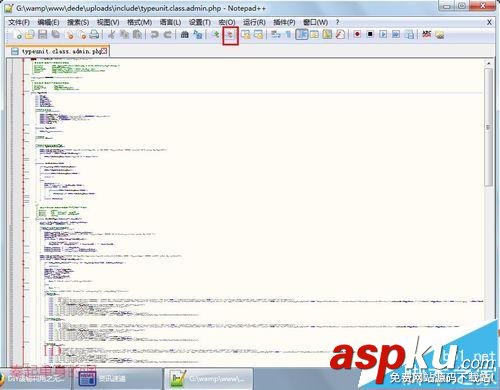Run the macro multiple times icon
The image size is (500, 390).
(x=396, y=34)
